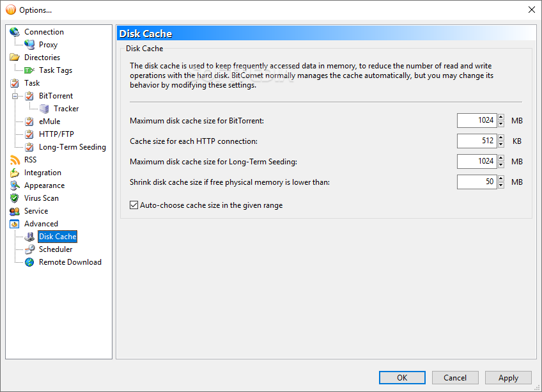Decrease Long-Term Seeding cache size

[x=501, y=165]
